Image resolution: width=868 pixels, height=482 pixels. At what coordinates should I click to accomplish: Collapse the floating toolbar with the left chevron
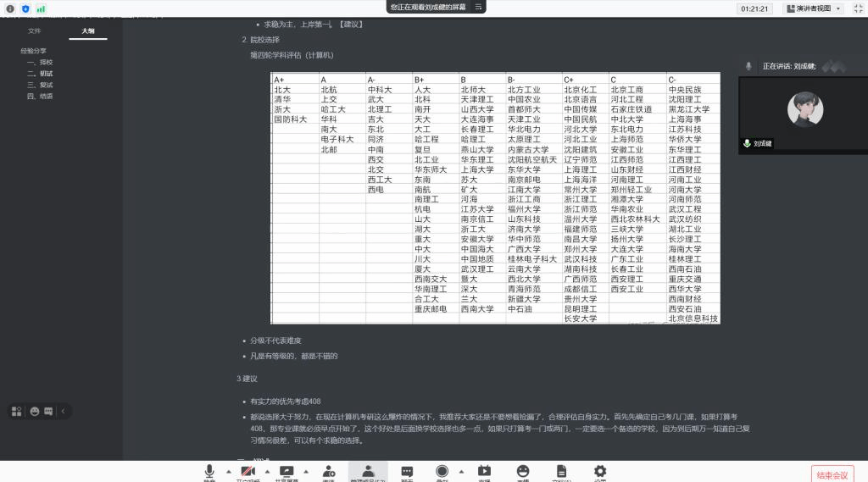(64, 411)
